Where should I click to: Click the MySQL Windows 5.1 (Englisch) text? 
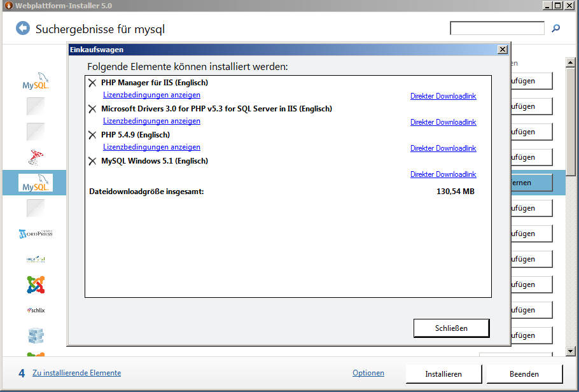(155, 161)
